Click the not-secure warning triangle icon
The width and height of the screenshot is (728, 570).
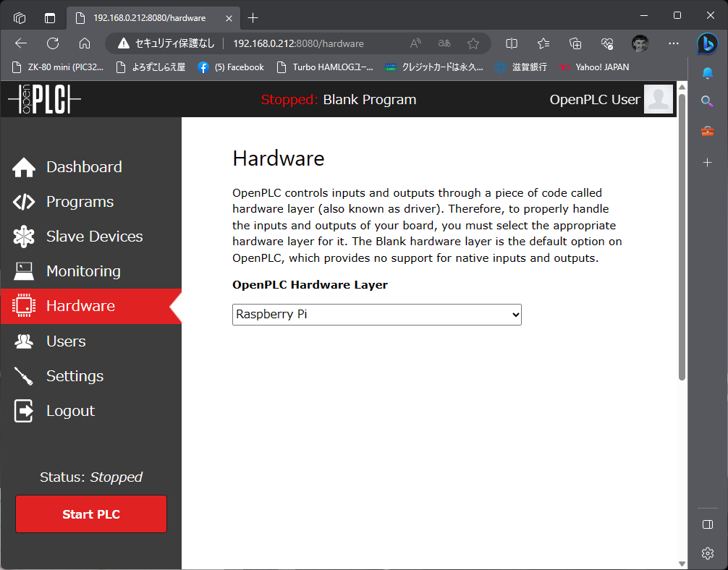point(124,43)
